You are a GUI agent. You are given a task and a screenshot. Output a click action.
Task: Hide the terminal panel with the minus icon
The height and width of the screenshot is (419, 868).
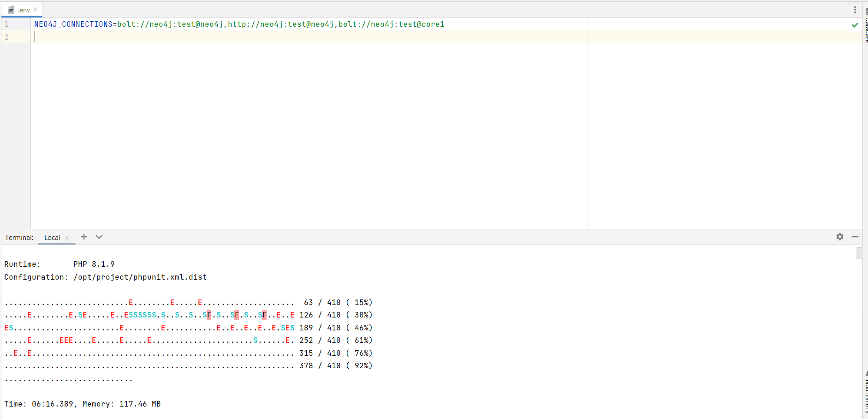coord(856,237)
